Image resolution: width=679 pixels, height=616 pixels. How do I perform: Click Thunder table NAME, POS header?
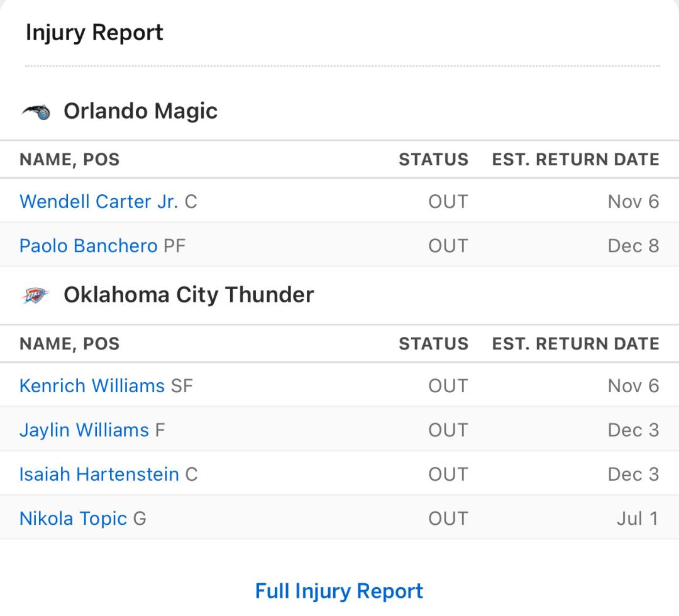70,344
